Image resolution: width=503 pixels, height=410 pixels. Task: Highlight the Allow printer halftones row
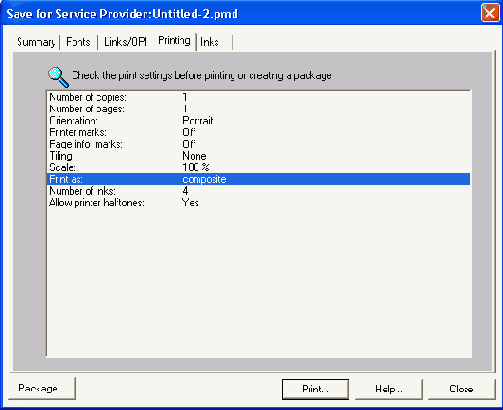259,203
